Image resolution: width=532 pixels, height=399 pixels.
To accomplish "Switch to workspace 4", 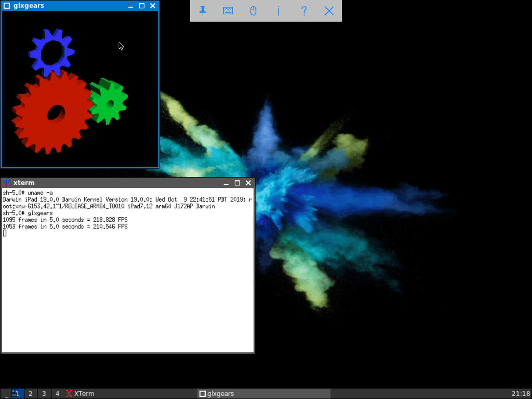I will (57, 393).
